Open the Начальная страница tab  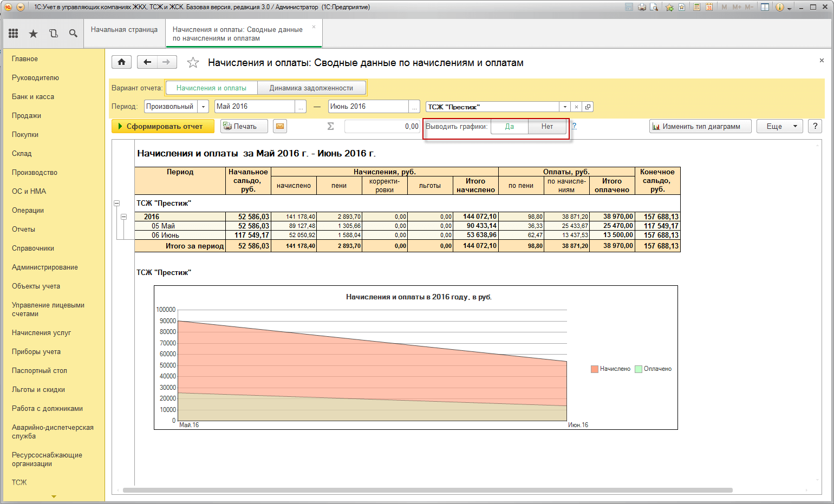(124, 30)
